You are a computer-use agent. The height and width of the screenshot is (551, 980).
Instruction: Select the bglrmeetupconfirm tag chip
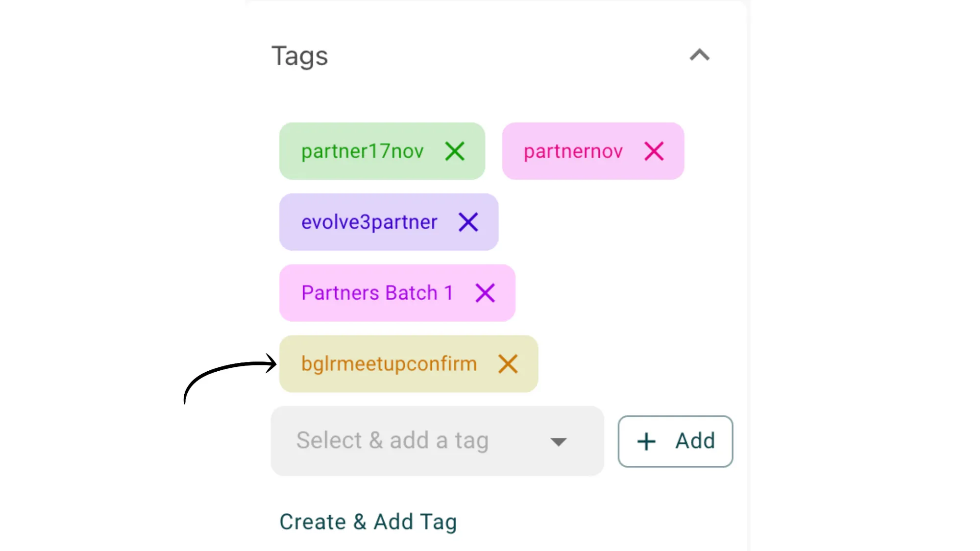coord(389,363)
